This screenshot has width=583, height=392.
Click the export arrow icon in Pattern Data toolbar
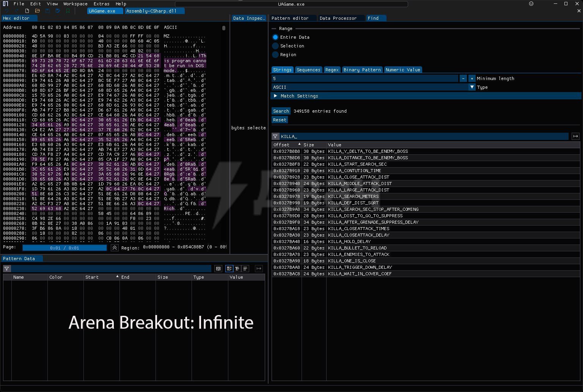pyautogui.click(x=259, y=268)
